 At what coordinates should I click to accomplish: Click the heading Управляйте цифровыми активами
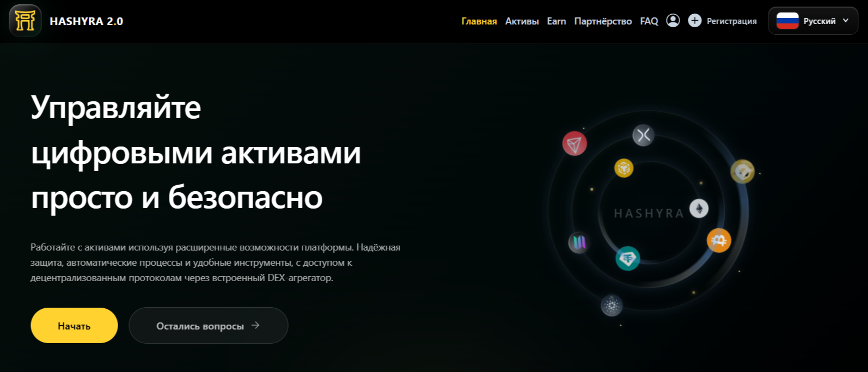[x=196, y=152]
